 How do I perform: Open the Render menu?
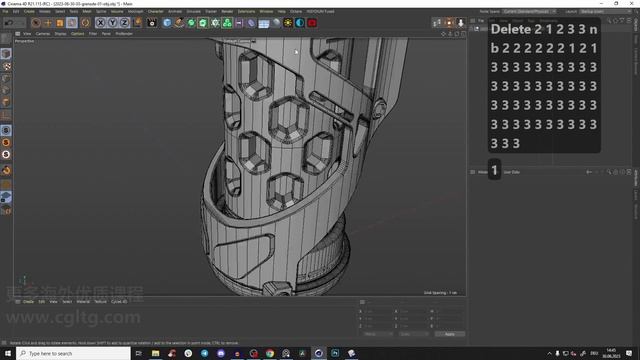[x=227, y=11]
